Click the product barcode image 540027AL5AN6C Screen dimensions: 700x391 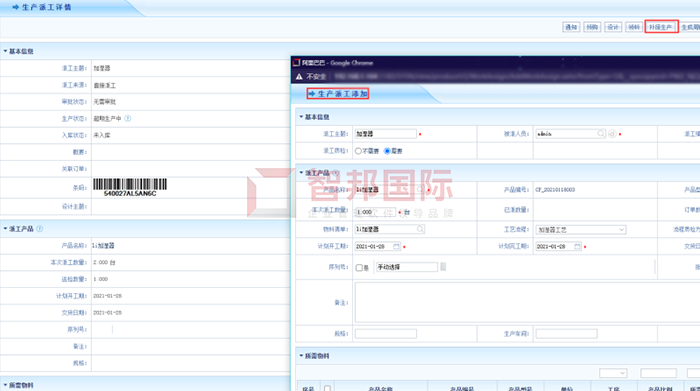130,187
